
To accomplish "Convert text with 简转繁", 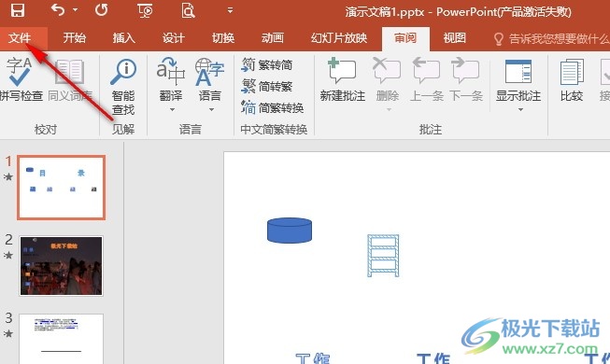I will point(267,86).
